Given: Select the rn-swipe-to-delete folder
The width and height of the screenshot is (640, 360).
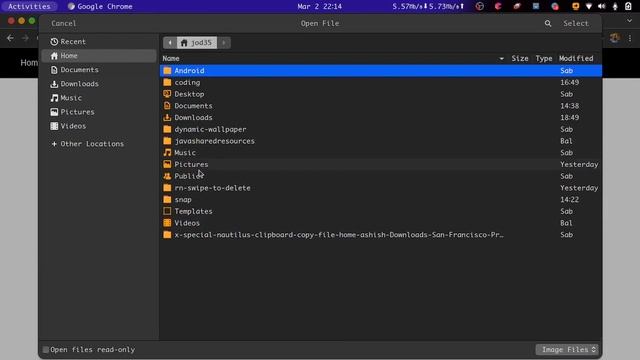Looking at the screenshot, I should point(381,188).
